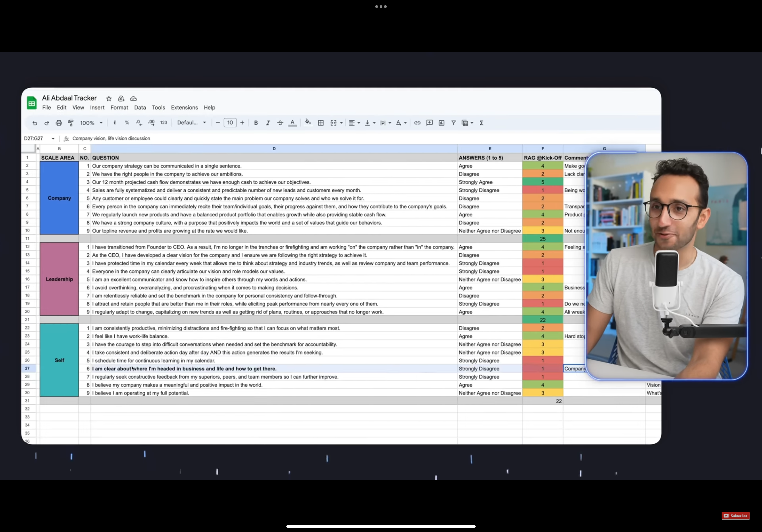Open the Extensions menu
The height and width of the screenshot is (532, 762).
coord(184,107)
